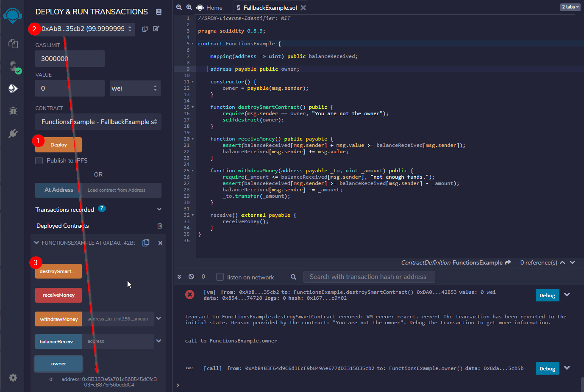Collapse the FunctionsExample deployed contract
This screenshot has width=584, height=392.
[x=36, y=243]
